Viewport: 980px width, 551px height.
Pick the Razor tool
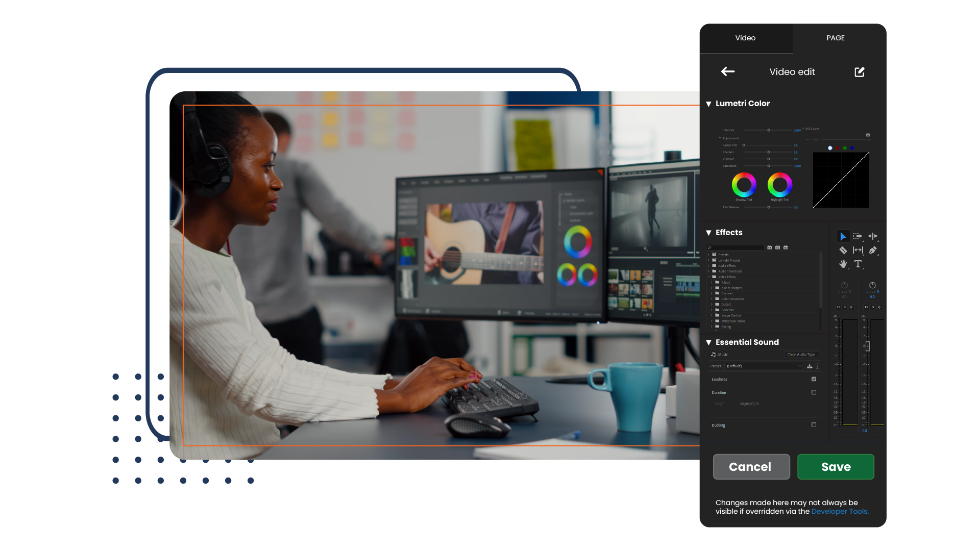point(843,250)
